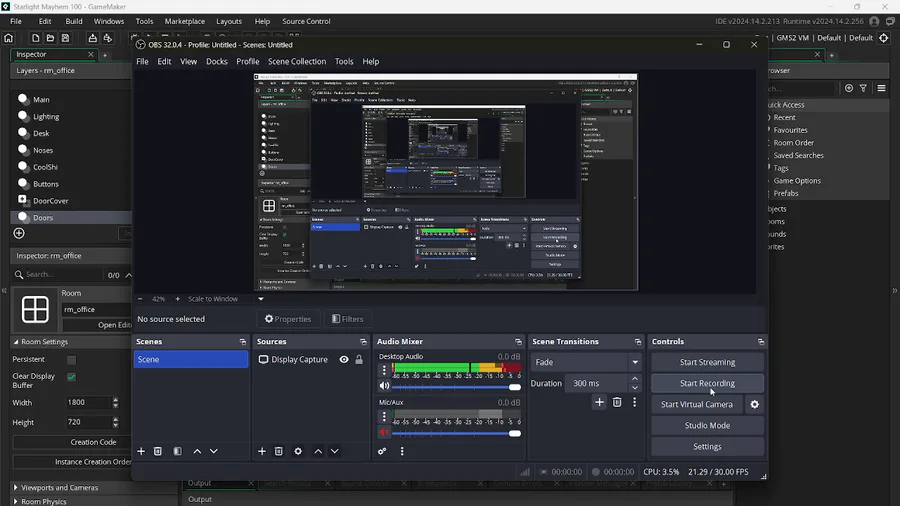Pop out the Audio Mixer dock

(x=518, y=341)
